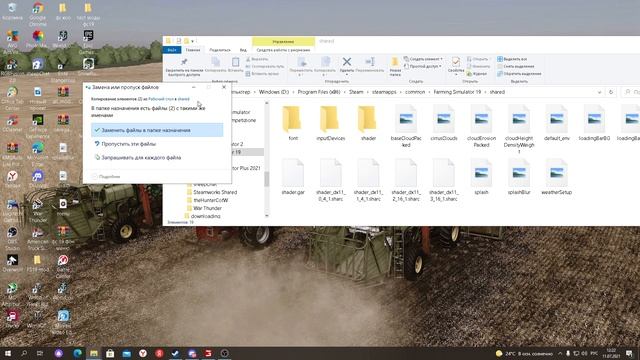Click the navigation pane scroll down arrow
The height and width of the screenshot is (360, 640).
click(267, 216)
